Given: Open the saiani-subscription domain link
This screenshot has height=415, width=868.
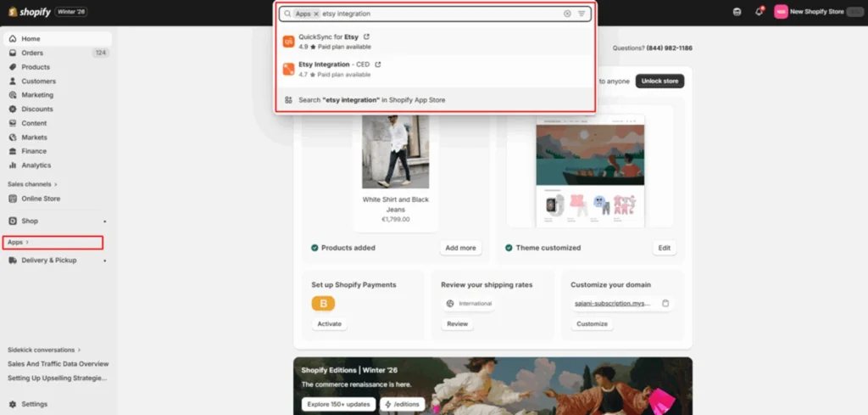Looking at the screenshot, I should (x=612, y=304).
